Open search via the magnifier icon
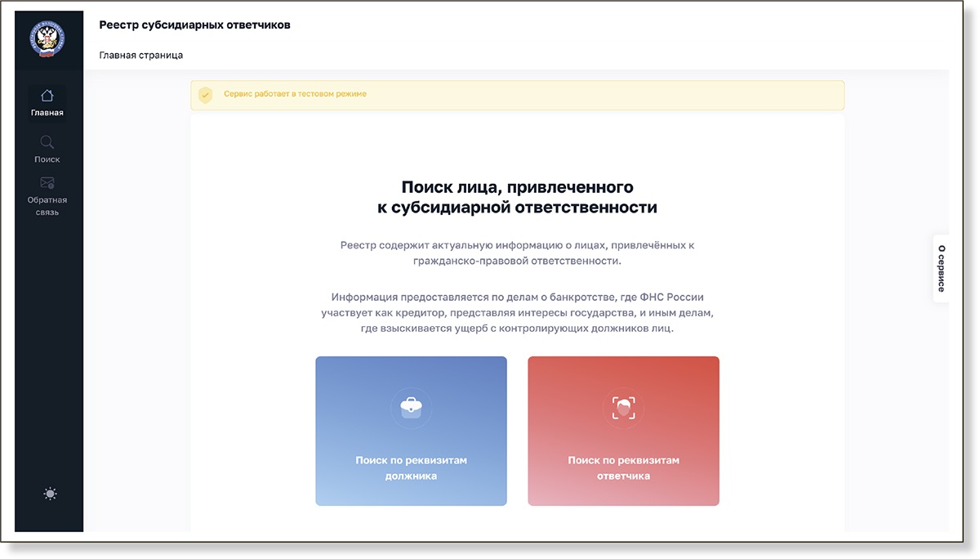The height and width of the screenshot is (559, 980). click(47, 142)
